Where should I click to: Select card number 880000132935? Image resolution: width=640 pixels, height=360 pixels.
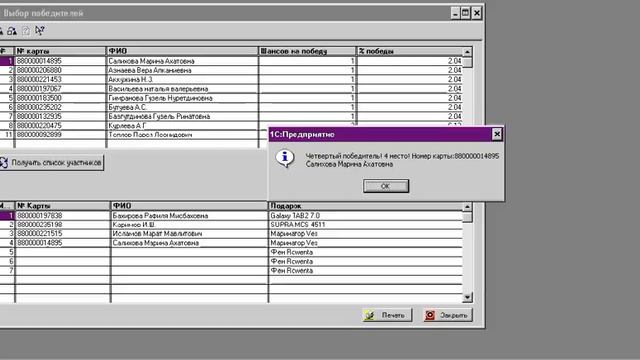60,116
